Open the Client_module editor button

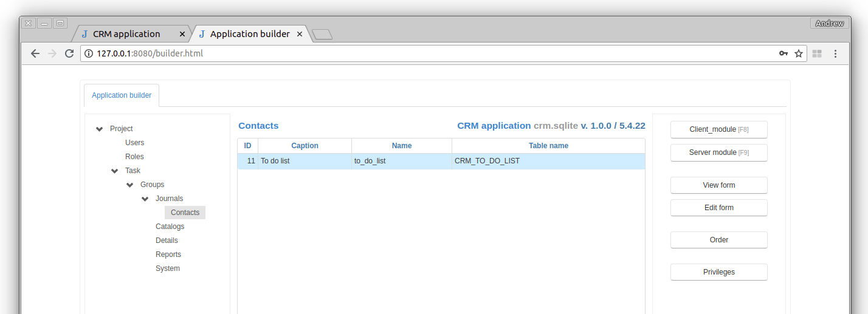pyautogui.click(x=718, y=129)
